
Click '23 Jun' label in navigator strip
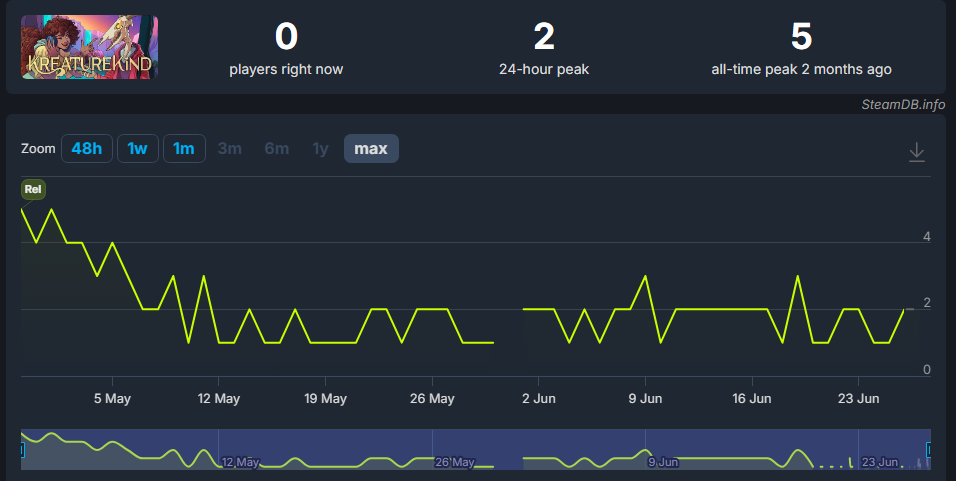tap(880, 462)
